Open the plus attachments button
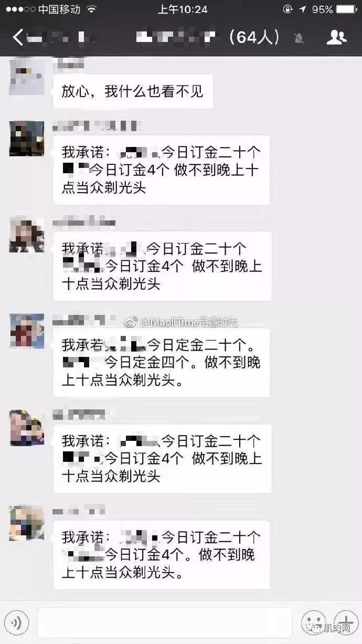This screenshot has width=362, height=644. (346, 623)
